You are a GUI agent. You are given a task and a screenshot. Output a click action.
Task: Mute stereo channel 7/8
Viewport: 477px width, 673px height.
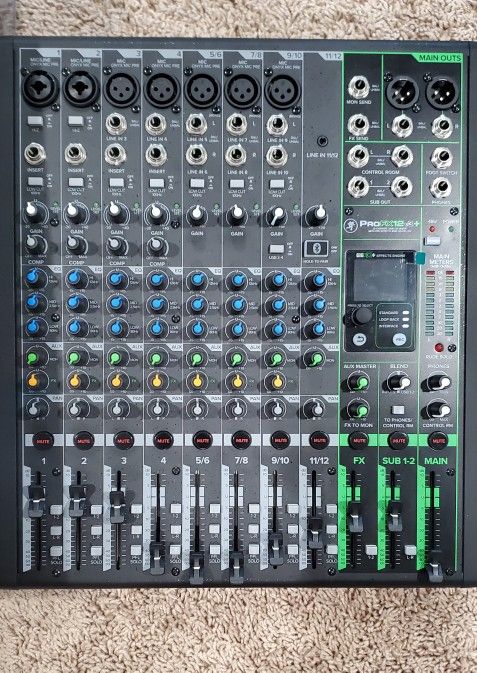point(241,440)
